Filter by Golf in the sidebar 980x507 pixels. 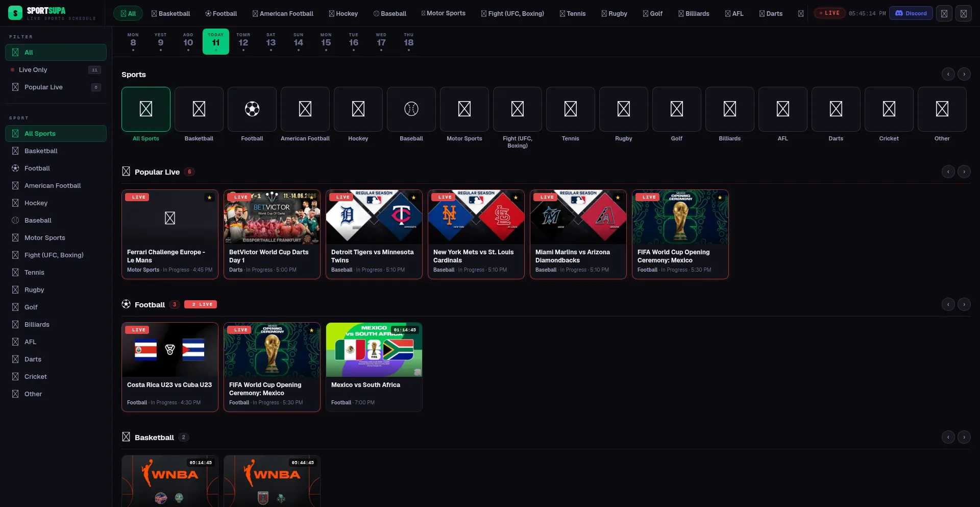[56, 307]
